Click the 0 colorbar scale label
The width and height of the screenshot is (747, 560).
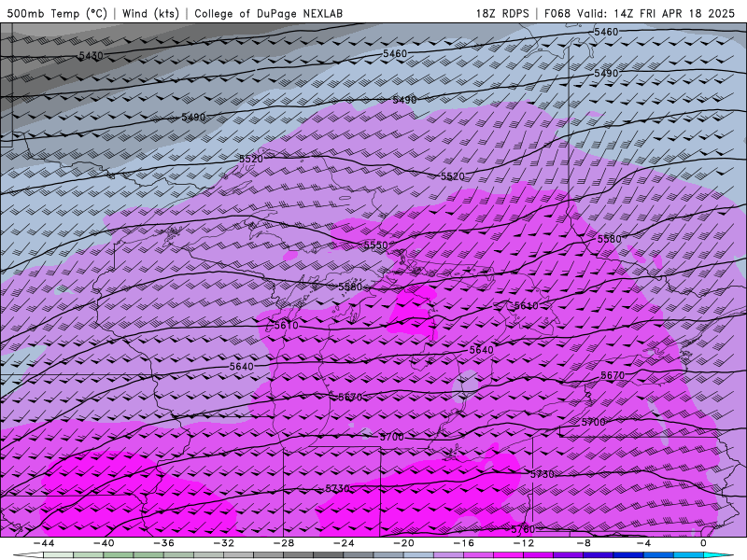coord(704,543)
